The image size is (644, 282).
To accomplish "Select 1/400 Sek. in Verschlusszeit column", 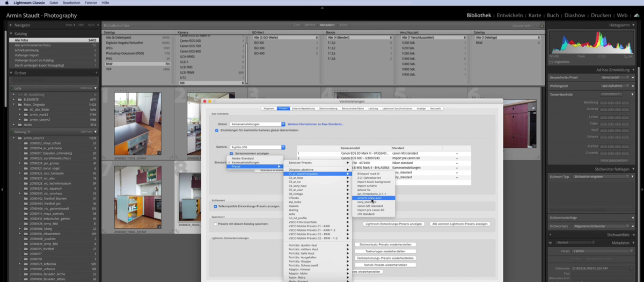I will (433, 63).
